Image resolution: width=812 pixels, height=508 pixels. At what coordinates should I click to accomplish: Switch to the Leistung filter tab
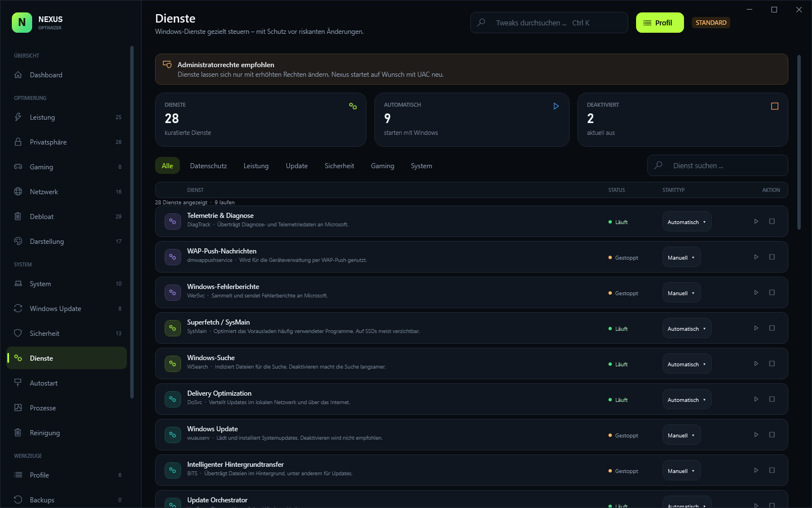click(256, 166)
